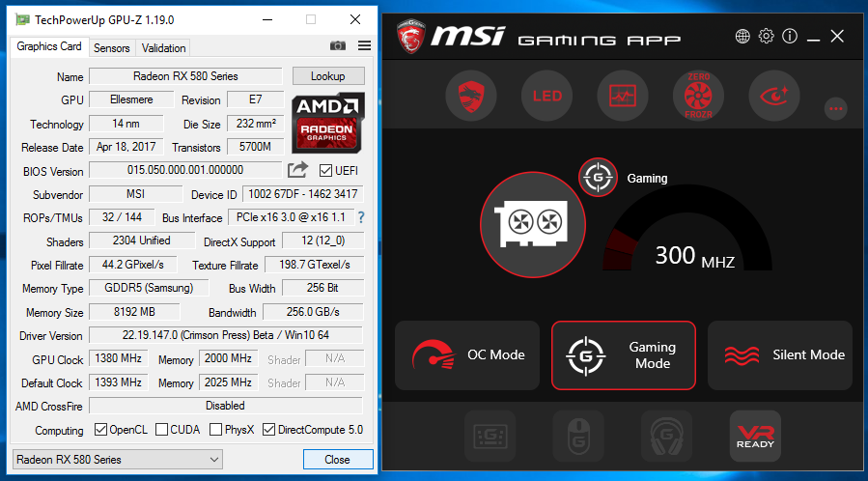Click the Subvendor MSI value
This screenshot has height=481, width=868.
click(135, 194)
